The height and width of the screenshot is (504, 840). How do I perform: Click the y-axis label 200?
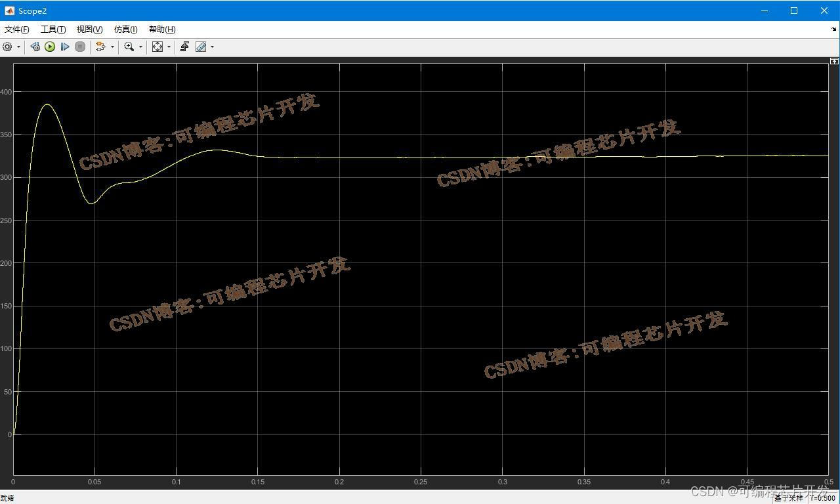(x=7, y=263)
